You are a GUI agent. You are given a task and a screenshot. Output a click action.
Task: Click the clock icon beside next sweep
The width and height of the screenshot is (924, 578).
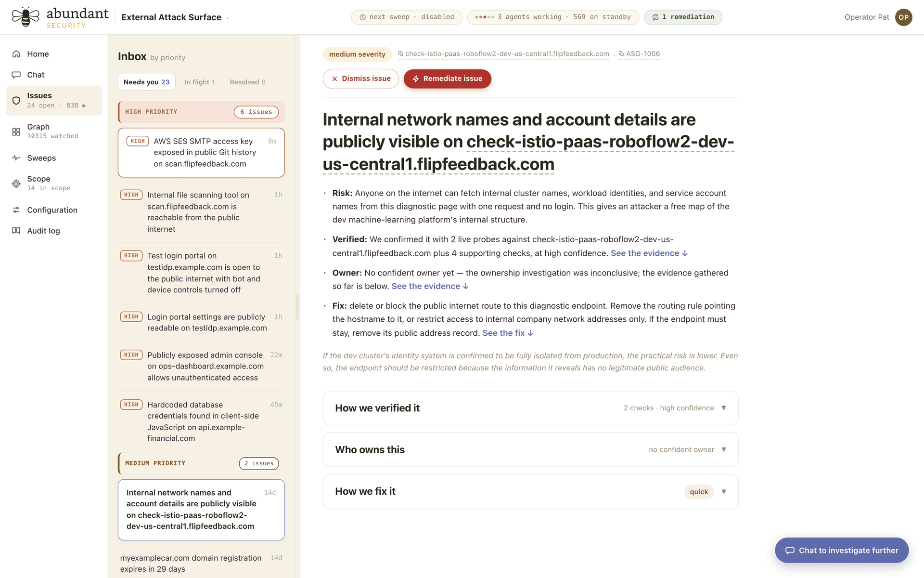tap(362, 17)
